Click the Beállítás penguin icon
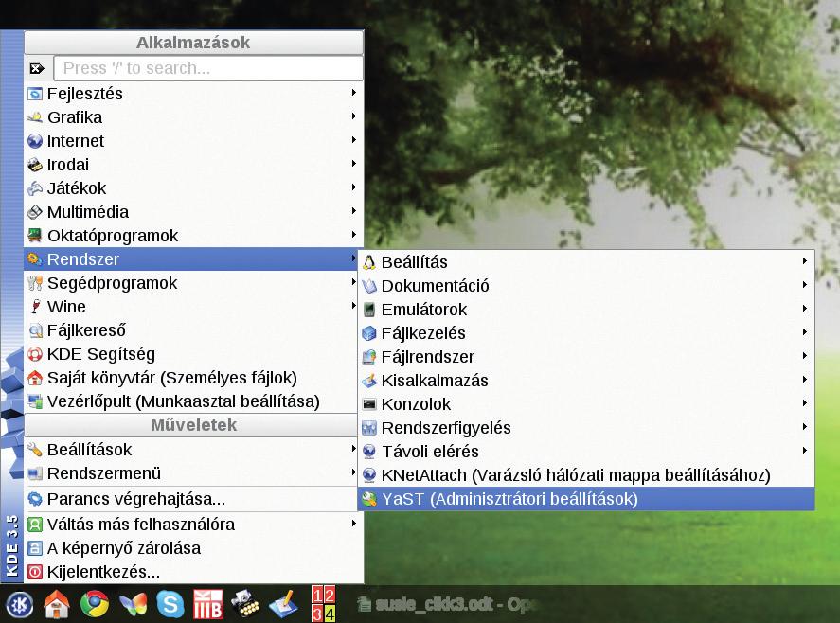Screen dimensions: 840x623 tap(369, 262)
